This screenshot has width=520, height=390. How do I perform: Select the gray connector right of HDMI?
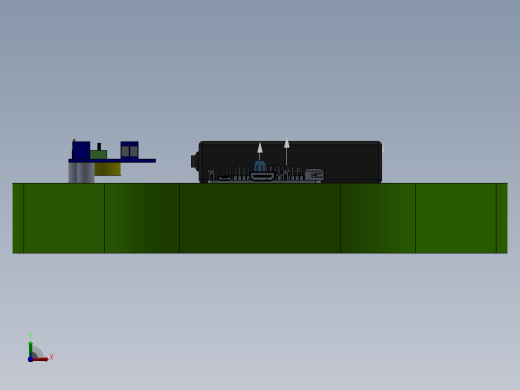point(314,175)
